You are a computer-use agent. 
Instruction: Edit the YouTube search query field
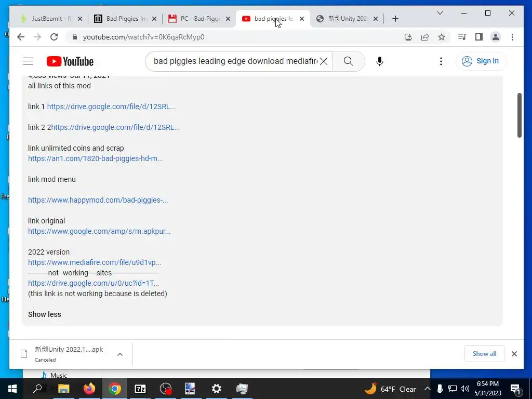pyautogui.click(x=235, y=61)
